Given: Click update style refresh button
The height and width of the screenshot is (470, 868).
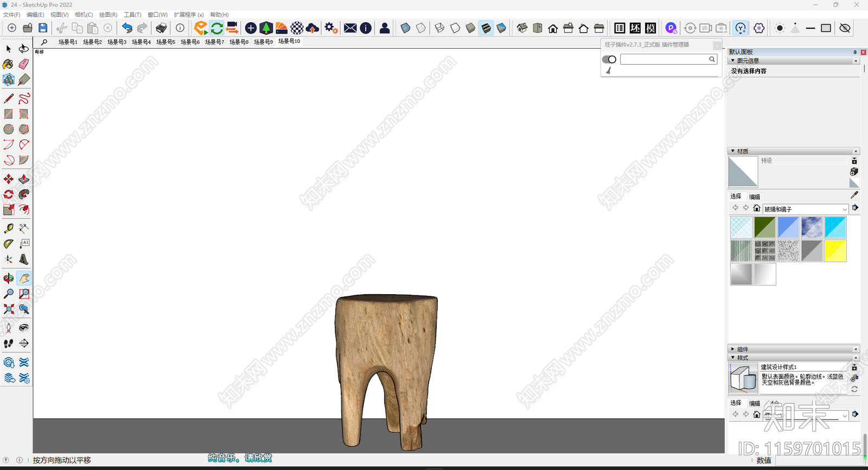Looking at the screenshot, I should coord(854,389).
